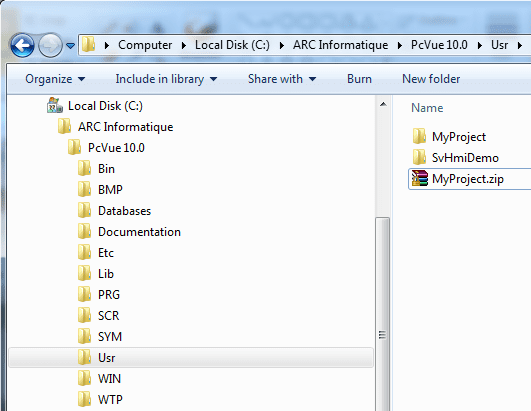Click the navigation pane scroll up arrow
The width and height of the screenshot is (531, 411).
pos(383,104)
